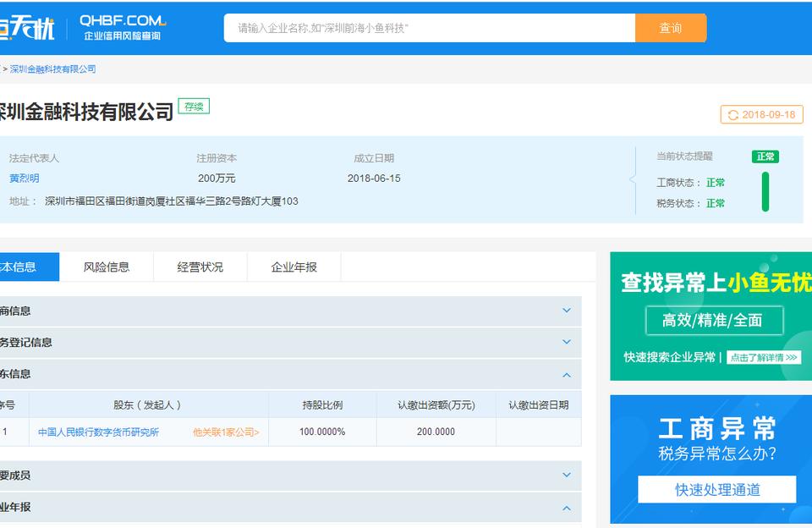Screen dimensions: 812x528
Task: Click the 快速处理通道 button
Action: [716, 489]
